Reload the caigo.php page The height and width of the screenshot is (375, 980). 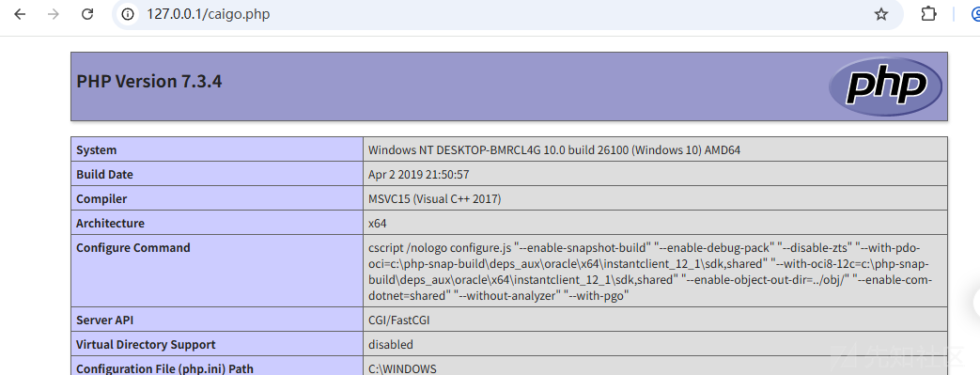click(x=87, y=14)
